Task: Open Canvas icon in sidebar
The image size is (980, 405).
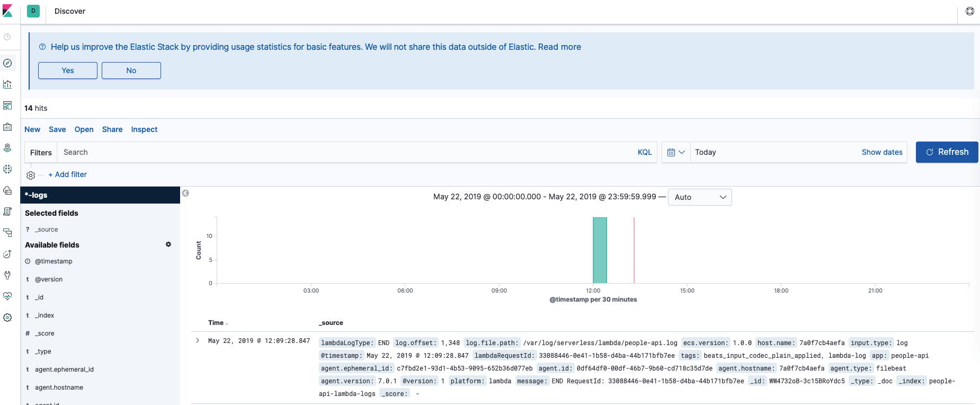Action: pyautogui.click(x=7, y=127)
